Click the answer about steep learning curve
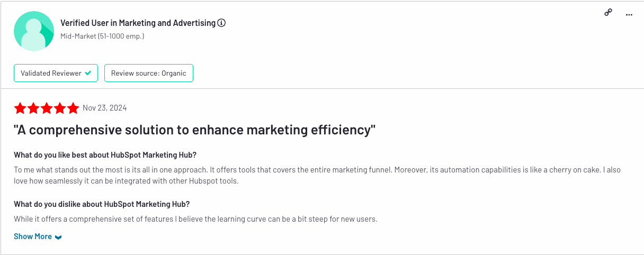Viewport: 644px width, 255px height. (195, 219)
